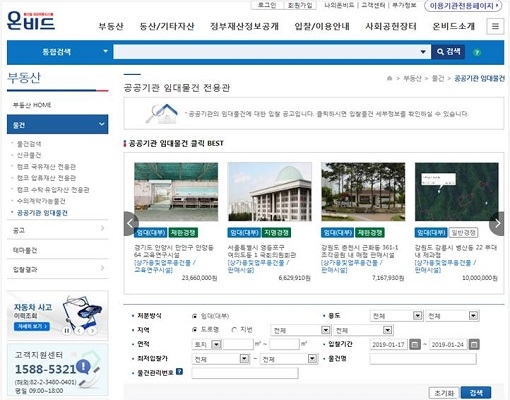Select the 도로명 address radio button
Screen dimensions: 510x400
195,330
